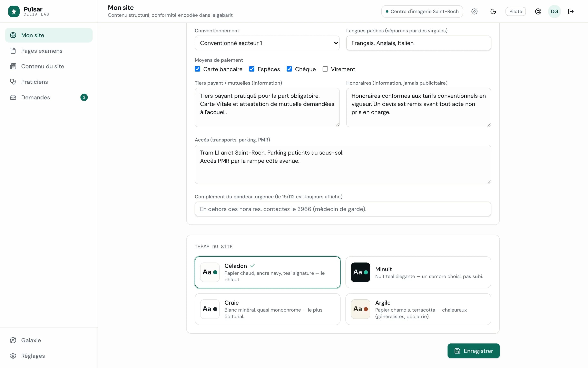
Task: Click the document icon beside Pages examens
Action: click(x=13, y=51)
